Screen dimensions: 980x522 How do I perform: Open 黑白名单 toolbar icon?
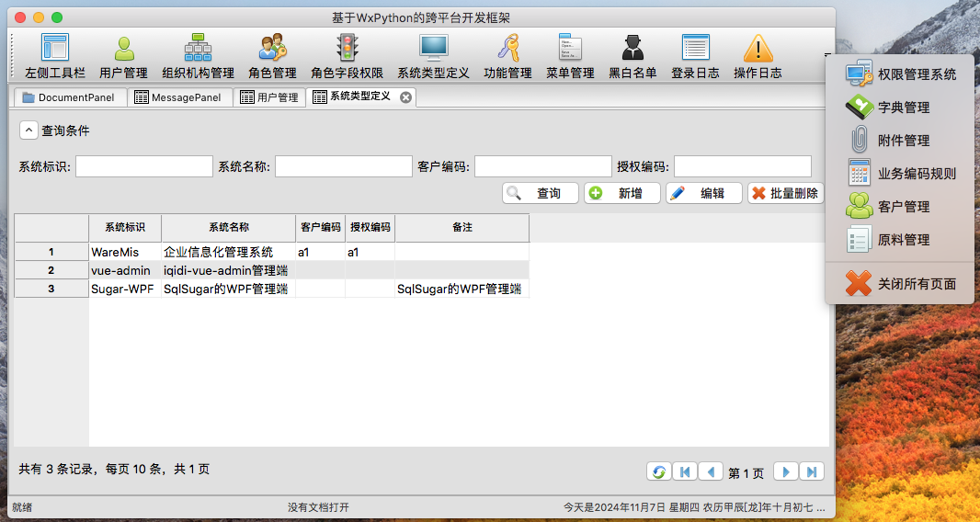(x=633, y=56)
